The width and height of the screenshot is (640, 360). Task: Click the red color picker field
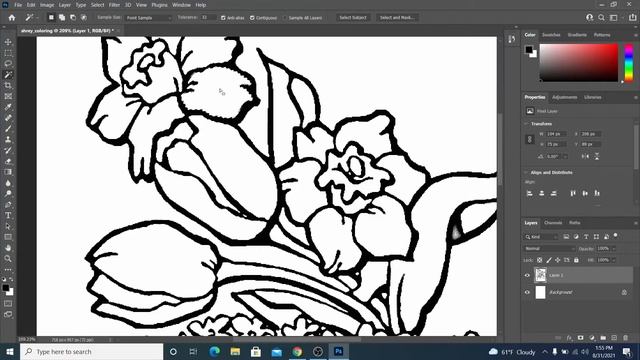tap(579, 63)
